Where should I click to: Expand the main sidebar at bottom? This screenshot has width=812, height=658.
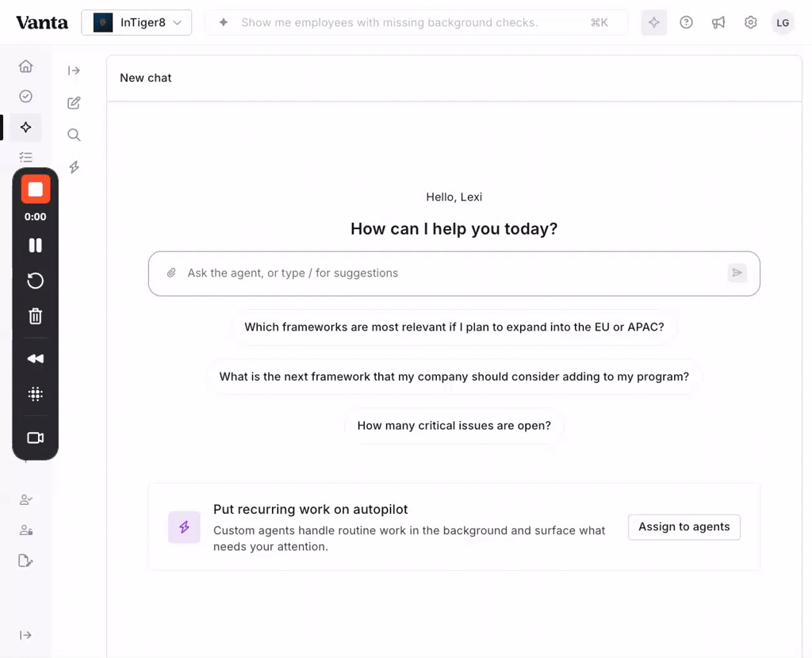(25, 635)
